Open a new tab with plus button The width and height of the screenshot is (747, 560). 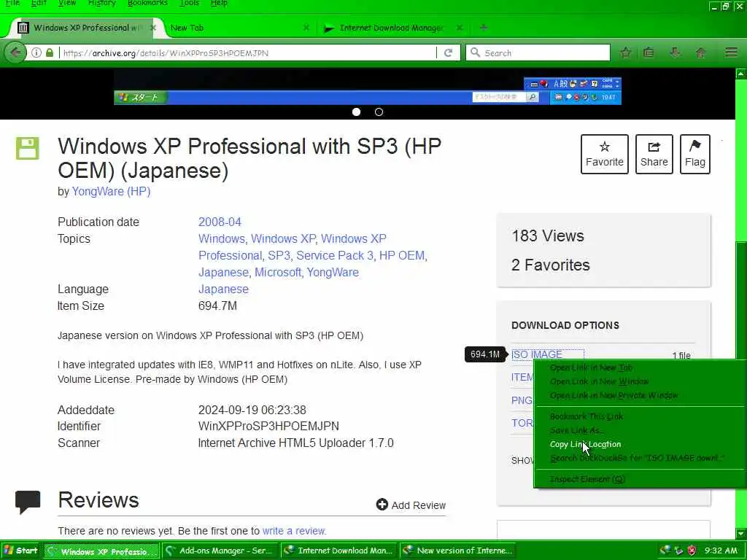[x=484, y=28]
